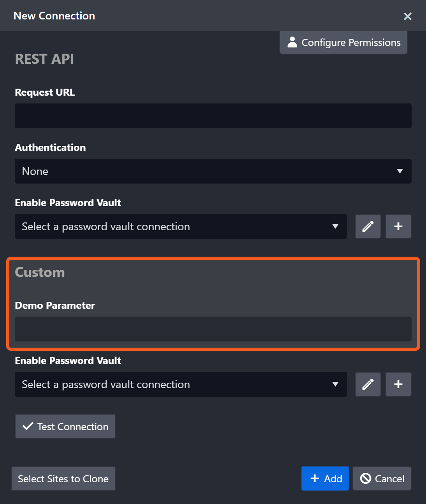Open Configure Permissions
426x504 pixels.
pos(343,42)
